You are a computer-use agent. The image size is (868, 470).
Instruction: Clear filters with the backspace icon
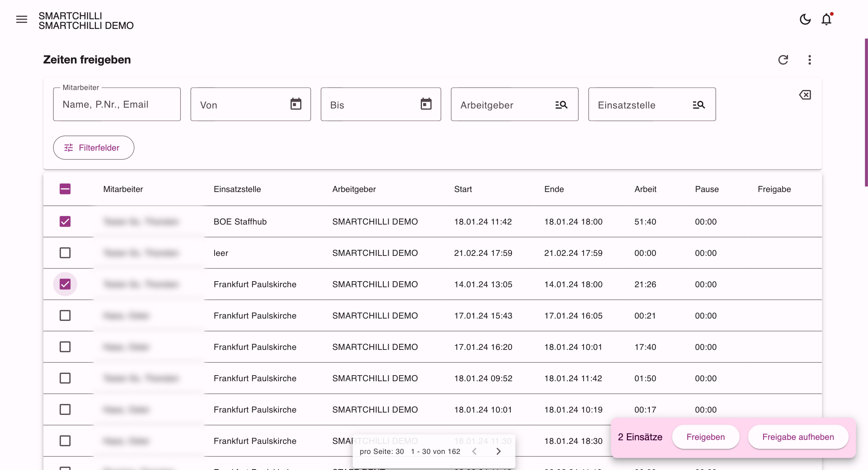point(805,95)
